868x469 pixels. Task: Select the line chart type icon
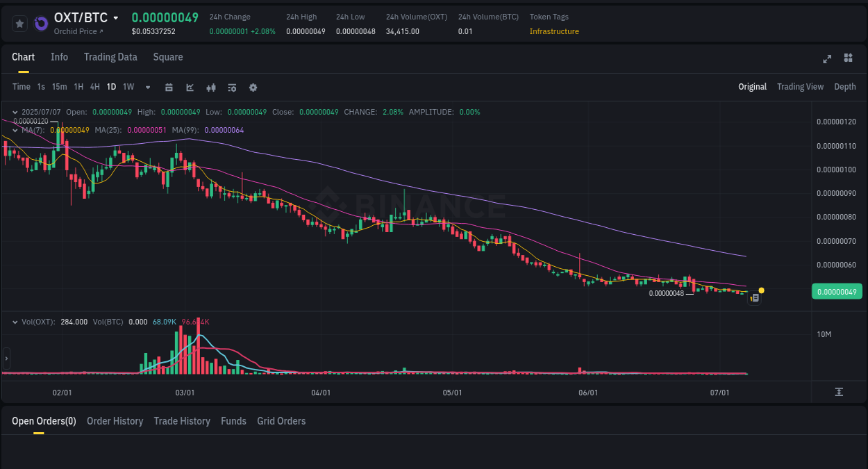(x=190, y=87)
